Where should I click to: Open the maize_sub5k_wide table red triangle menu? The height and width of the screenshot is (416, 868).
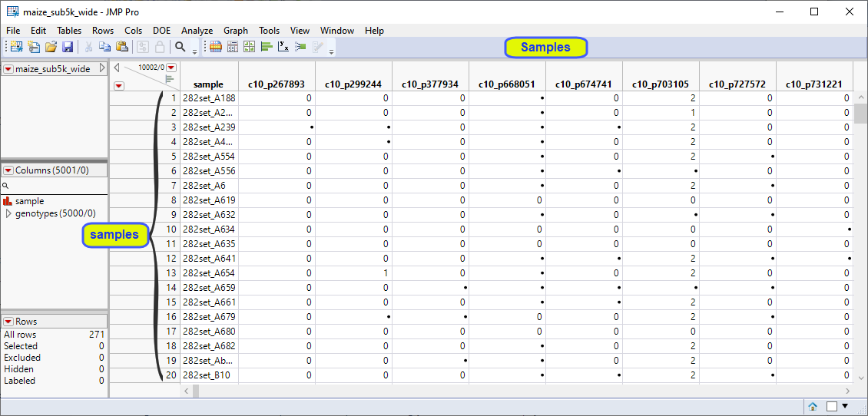pos(8,69)
